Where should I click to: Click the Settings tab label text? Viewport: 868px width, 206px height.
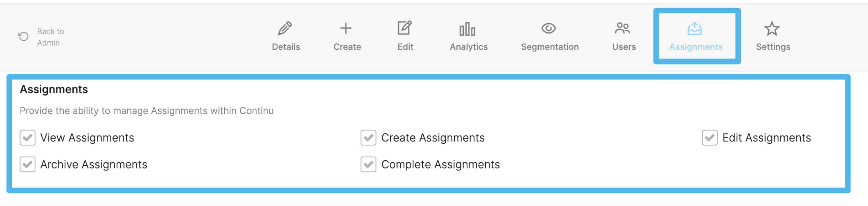point(773,47)
